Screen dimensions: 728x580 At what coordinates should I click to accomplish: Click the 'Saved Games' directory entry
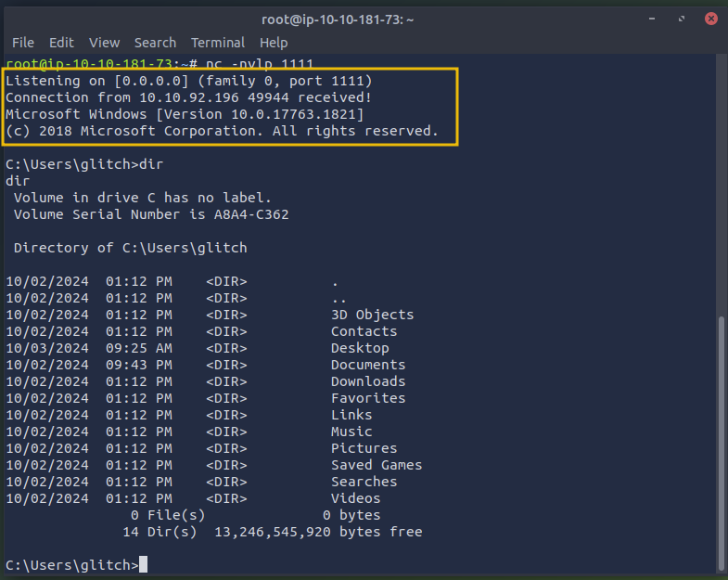377,466
